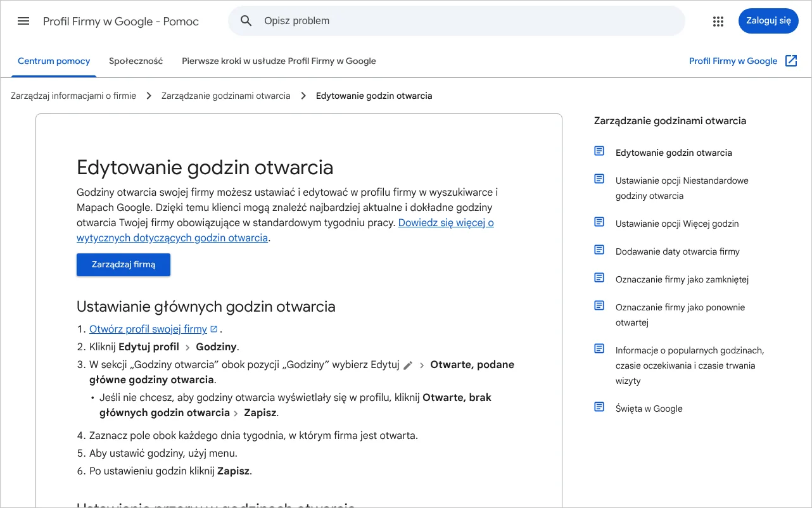Click the blue Zarządzaj firmą button

click(x=124, y=265)
